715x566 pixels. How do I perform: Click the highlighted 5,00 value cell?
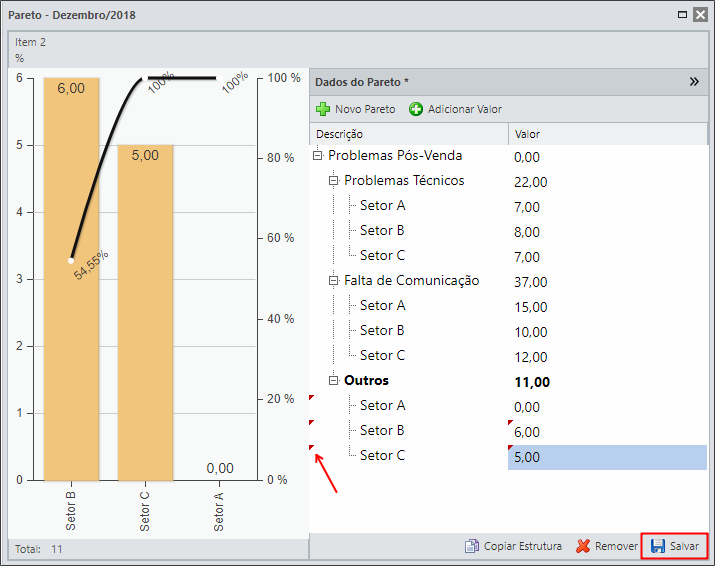click(x=607, y=457)
